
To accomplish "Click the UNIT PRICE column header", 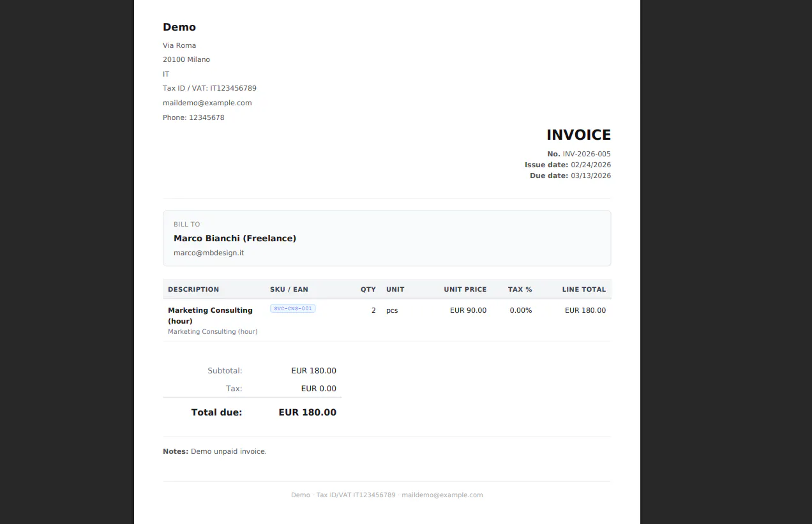I will tap(465, 289).
